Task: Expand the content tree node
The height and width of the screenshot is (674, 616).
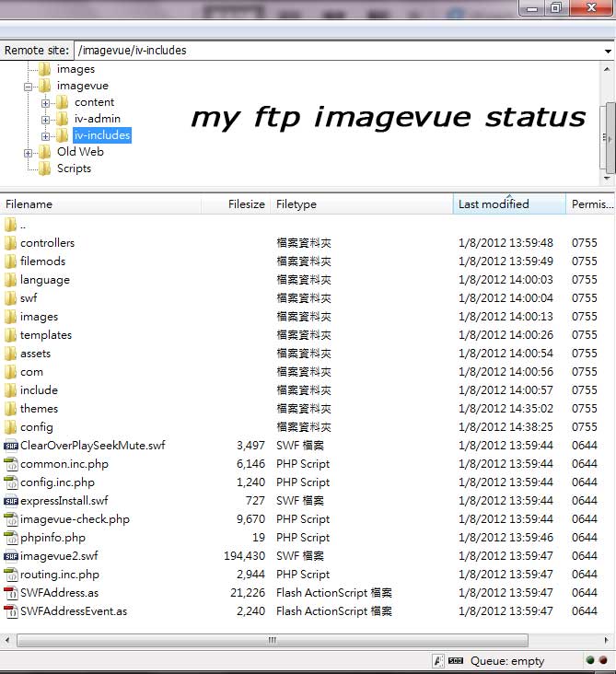Action: tap(45, 103)
